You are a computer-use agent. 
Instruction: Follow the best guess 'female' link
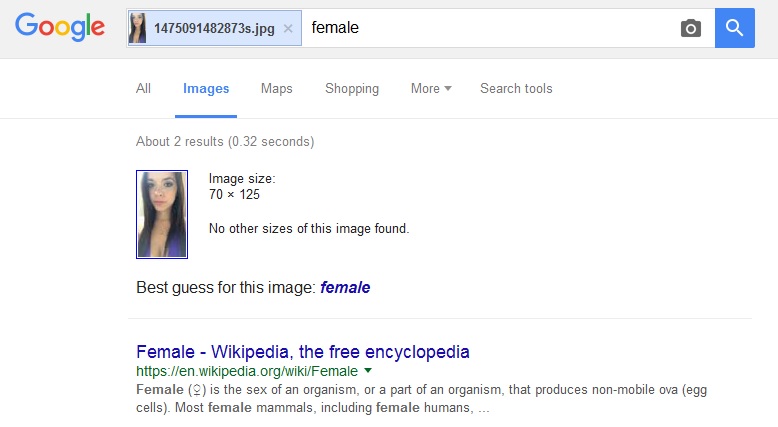345,287
